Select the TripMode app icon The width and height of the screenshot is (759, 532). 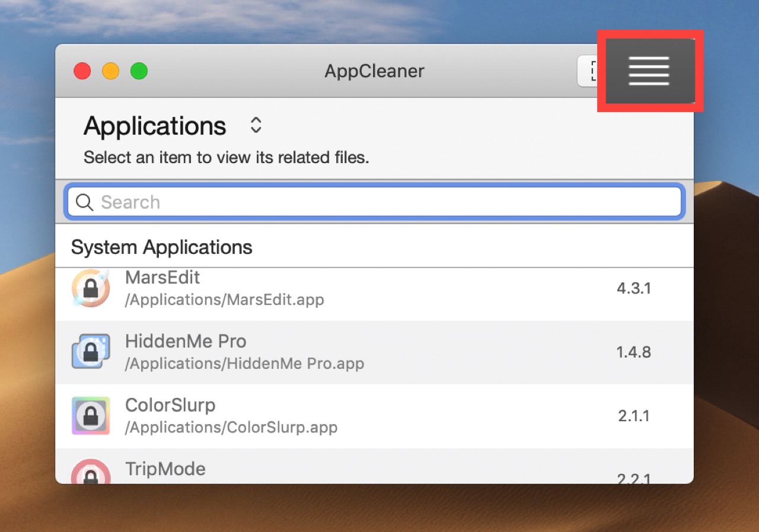91,472
